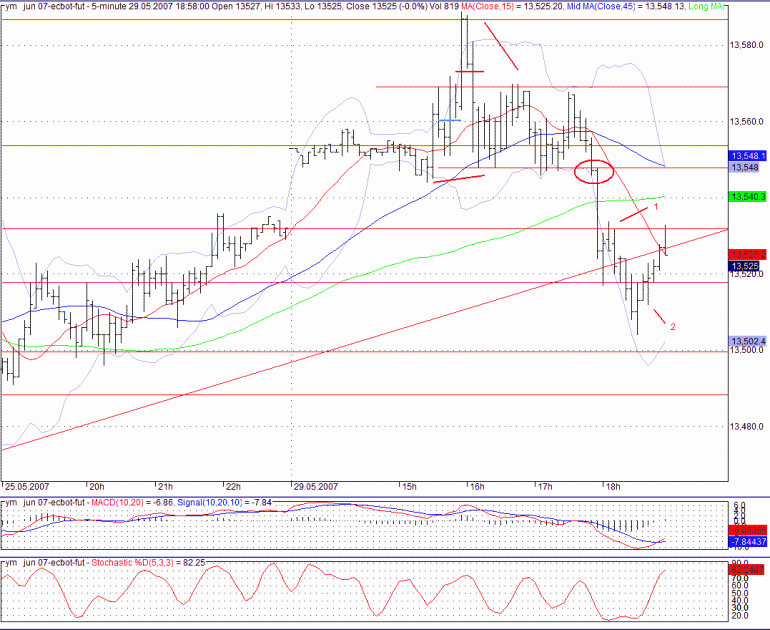The width and height of the screenshot is (770, 630).
Task: Click the 22h time axis label
Action: (x=234, y=487)
